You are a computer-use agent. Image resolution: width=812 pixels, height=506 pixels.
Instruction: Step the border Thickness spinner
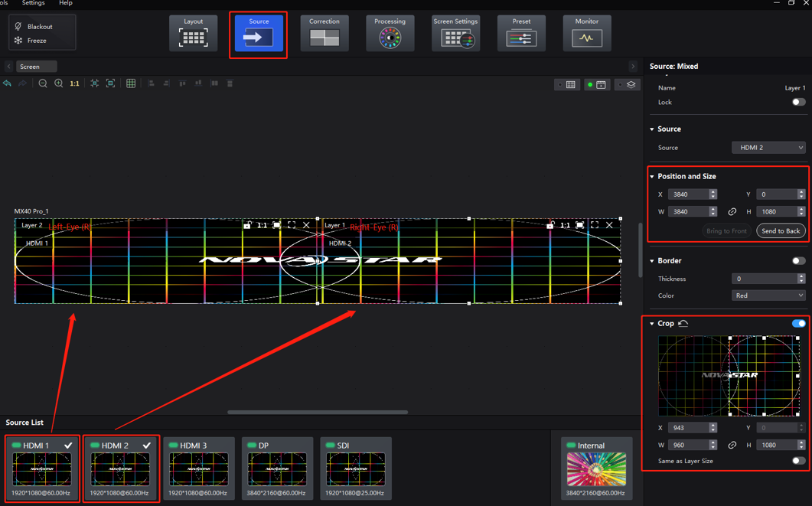(801, 279)
